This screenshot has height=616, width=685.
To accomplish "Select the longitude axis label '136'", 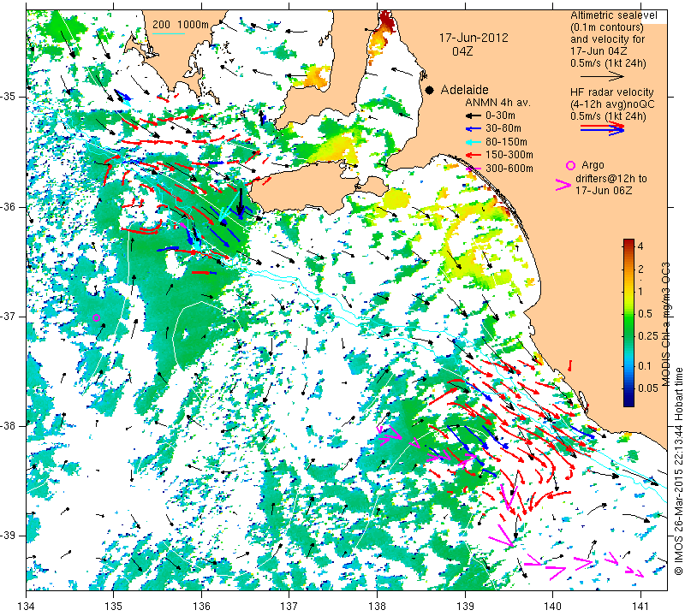I will (202, 607).
